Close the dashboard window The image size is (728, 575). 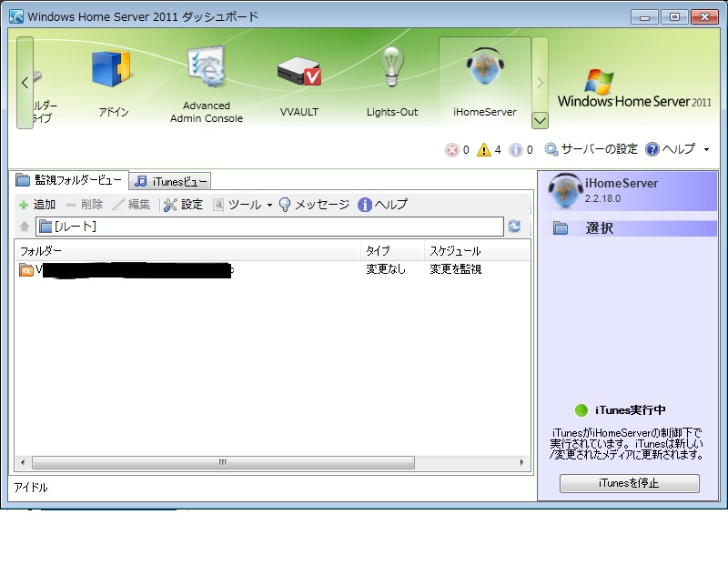pyautogui.click(x=704, y=17)
